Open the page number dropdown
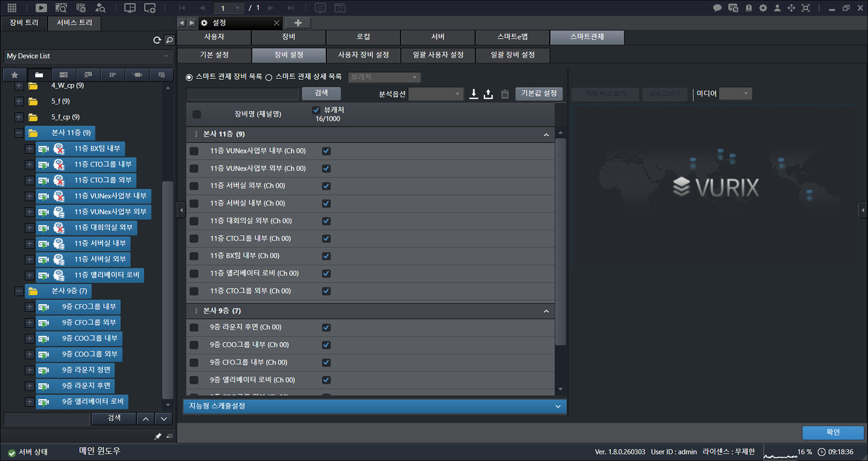This screenshot has width=868, height=461. 229,8
